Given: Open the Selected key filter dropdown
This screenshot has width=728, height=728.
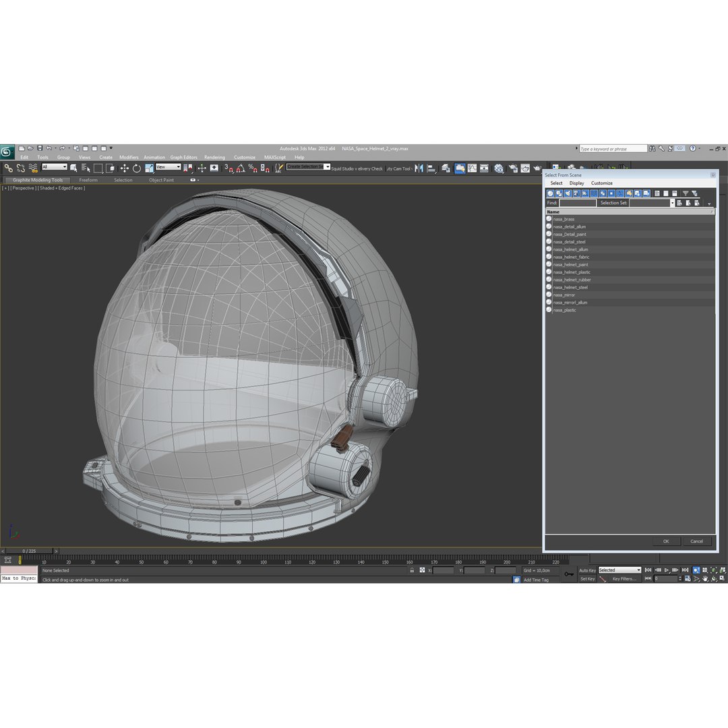Looking at the screenshot, I should coord(619,570).
